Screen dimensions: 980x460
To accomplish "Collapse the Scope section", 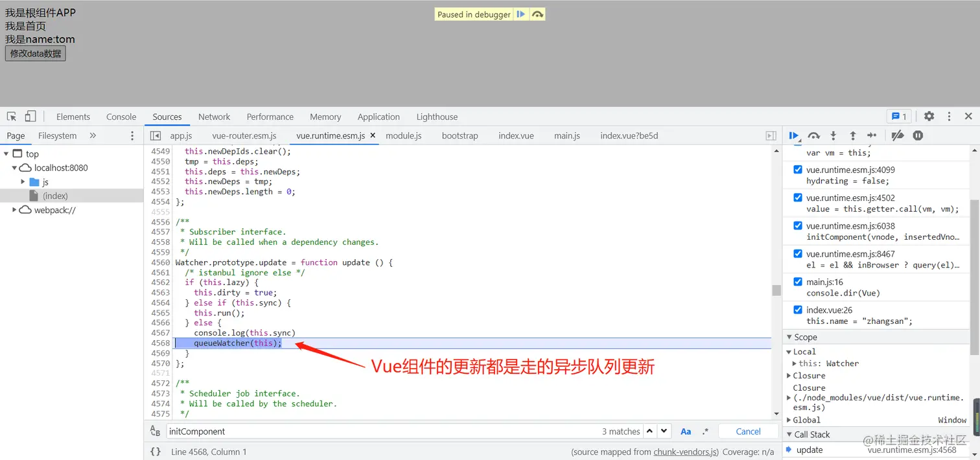I will click(789, 337).
